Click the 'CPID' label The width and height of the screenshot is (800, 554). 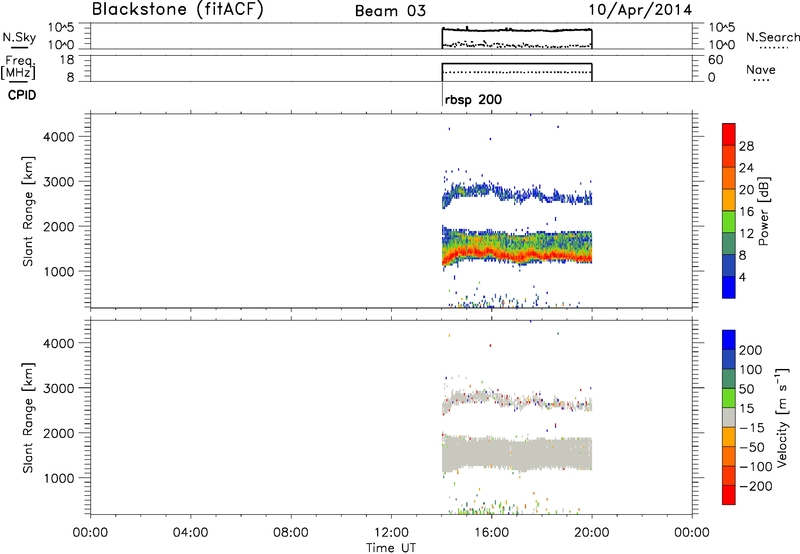[22, 95]
